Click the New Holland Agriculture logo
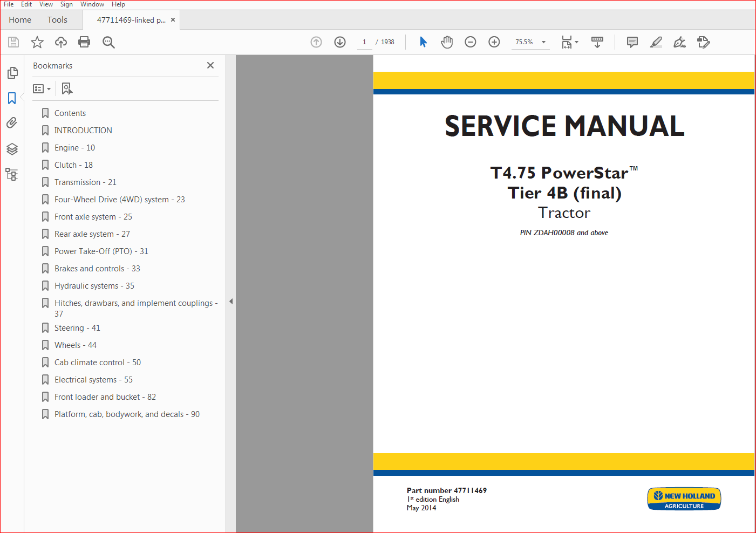 684,499
